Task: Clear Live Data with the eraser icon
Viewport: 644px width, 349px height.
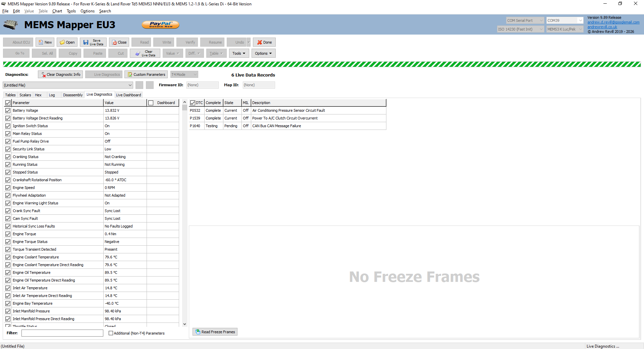Action: [x=145, y=53]
